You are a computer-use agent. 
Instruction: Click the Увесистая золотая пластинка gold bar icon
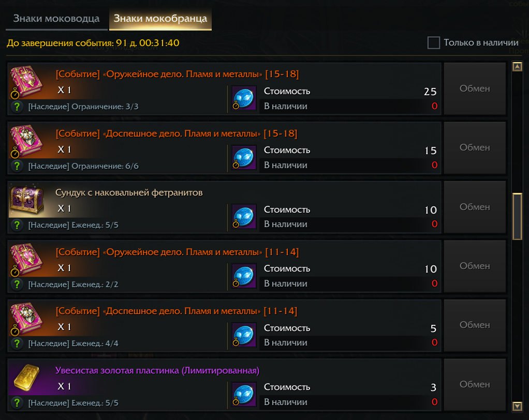pos(24,377)
